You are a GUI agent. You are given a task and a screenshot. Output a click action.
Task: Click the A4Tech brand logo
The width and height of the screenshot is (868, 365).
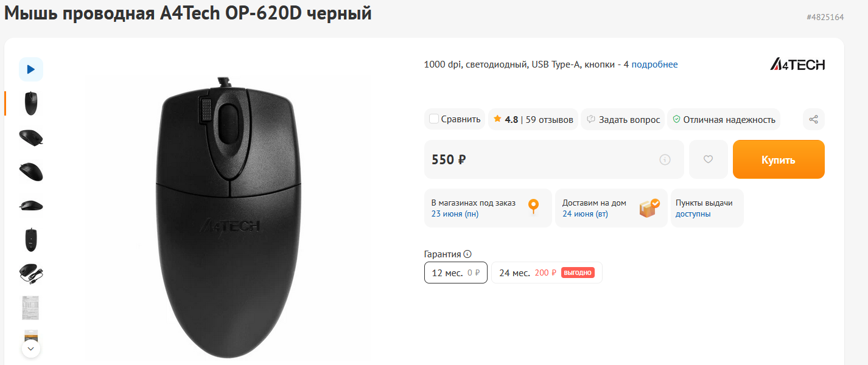pos(797,64)
